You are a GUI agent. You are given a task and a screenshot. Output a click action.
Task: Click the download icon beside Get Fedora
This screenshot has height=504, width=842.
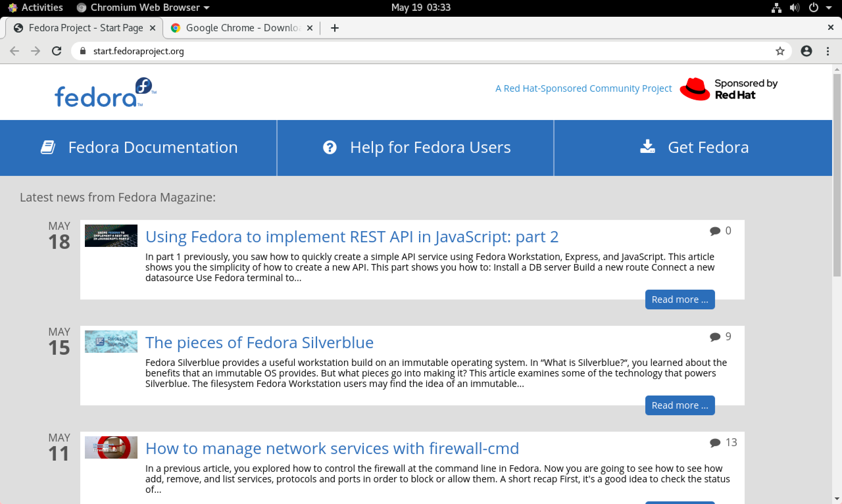pyautogui.click(x=647, y=146)
